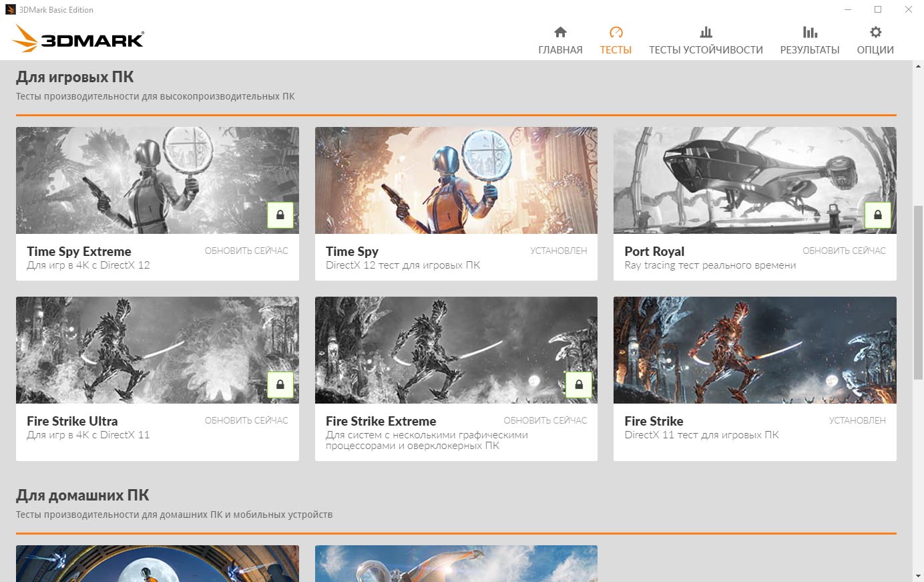Click the УСТАНОВЛЕН label for Fire Strike
Screen dimensions: 924x582
(x=857, y=420)
